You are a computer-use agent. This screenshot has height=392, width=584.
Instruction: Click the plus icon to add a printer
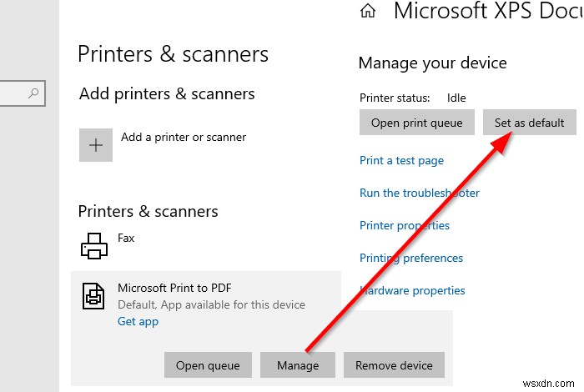pyautogui.click(x=96, y=144)
